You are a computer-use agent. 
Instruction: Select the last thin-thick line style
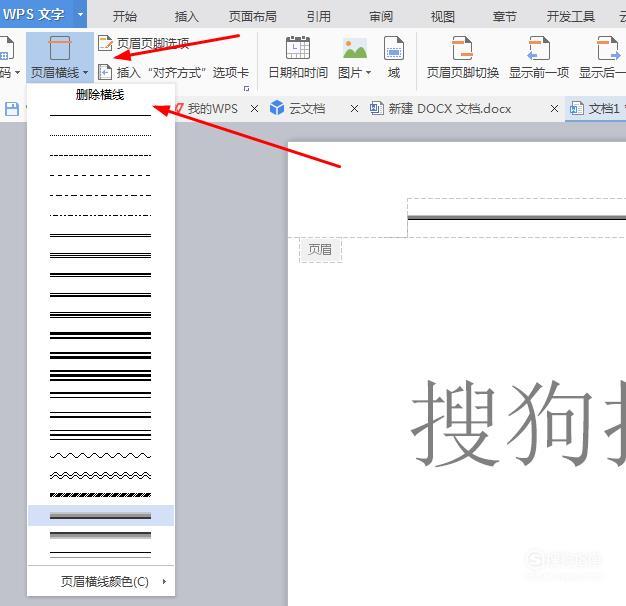tap(100, 555)
